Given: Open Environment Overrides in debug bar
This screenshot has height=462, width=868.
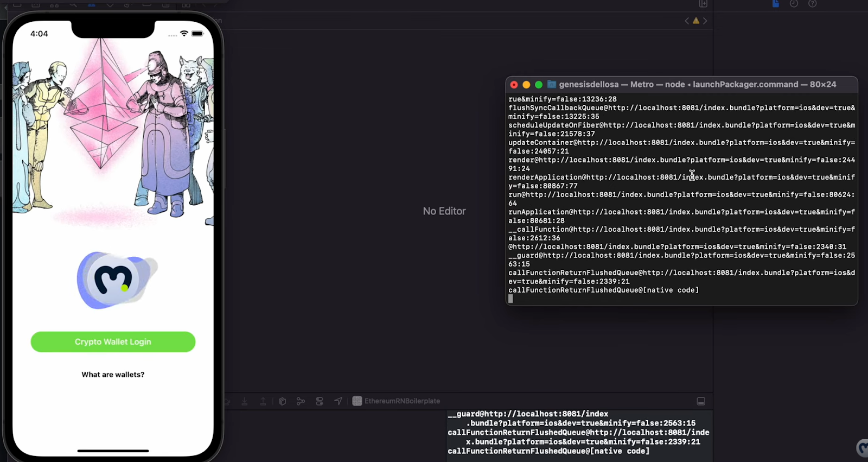Looking at the screenshot, I should click(x=320, y=401).
